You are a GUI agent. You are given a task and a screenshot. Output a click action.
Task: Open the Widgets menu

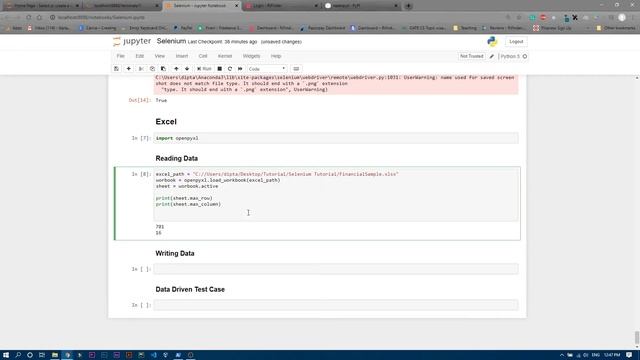point(251,56)
